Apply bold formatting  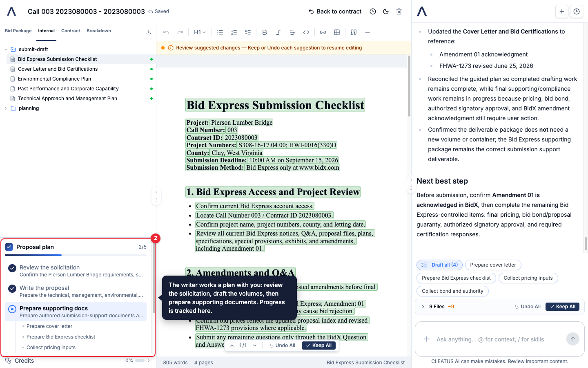tap(265, 32)
